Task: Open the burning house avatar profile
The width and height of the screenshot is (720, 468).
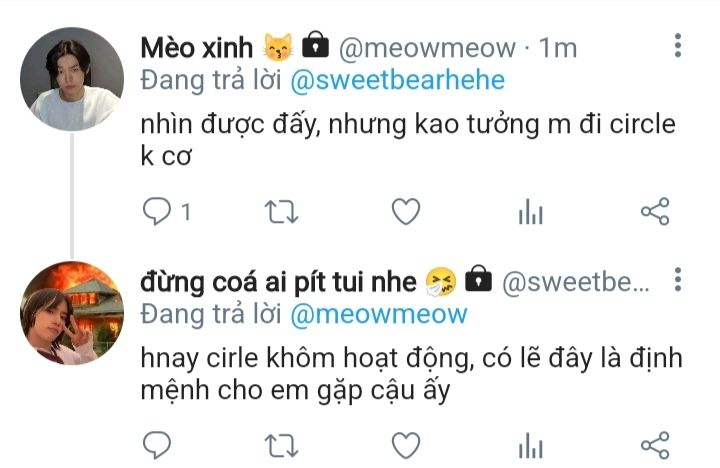Action: (72, 313)
